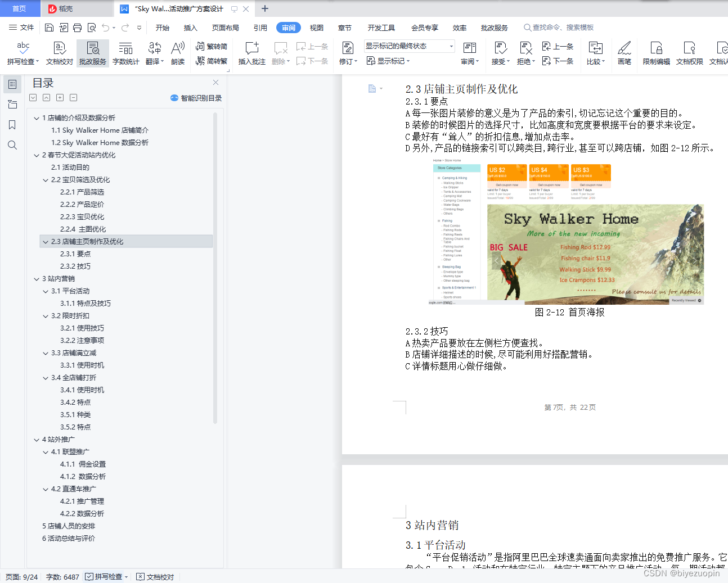Click 页面: 9/24 in status bar
Image resolution: width=728 pixels, height=583 pixels.
coord(22,577)
